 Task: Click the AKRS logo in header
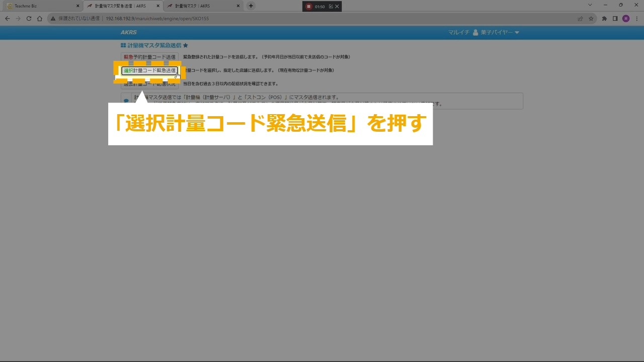click(x=128, y=33)
